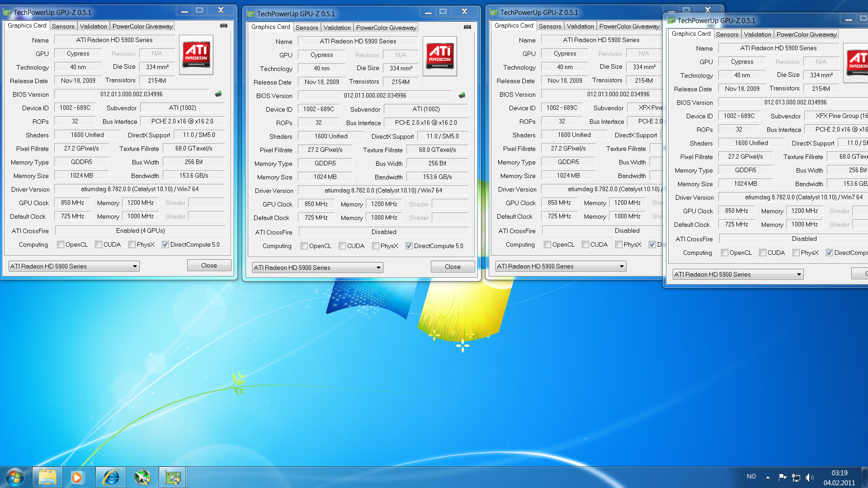Click GPU Clock '850 MHz' field in third window
868x488 pixels.
(x=559, y=202)
